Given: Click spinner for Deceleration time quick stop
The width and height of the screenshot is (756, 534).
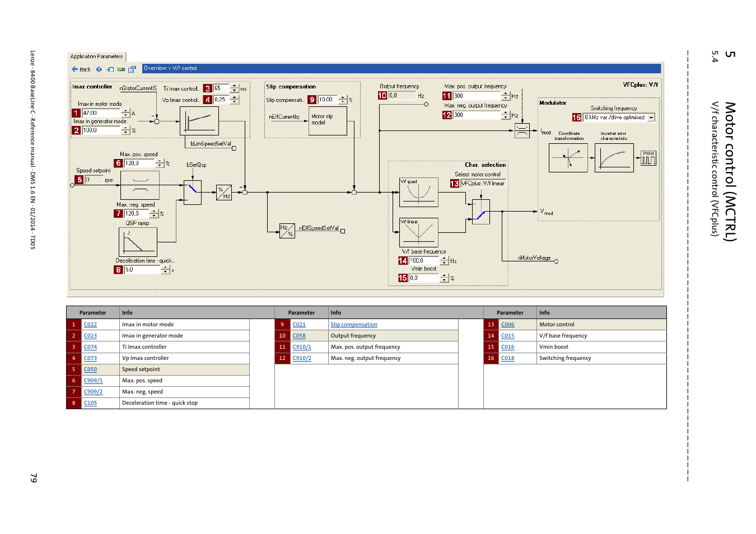Looking at the screenshot, I should coord(165,270).
